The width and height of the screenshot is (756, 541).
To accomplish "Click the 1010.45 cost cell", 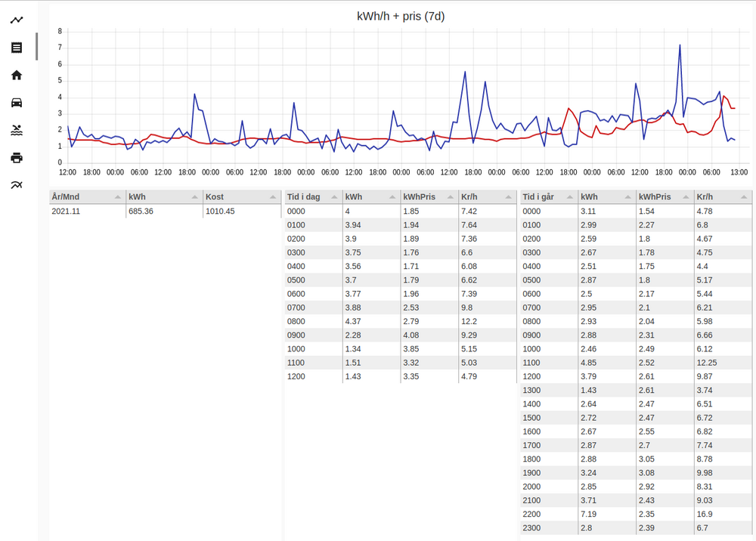I will point(242,211).
